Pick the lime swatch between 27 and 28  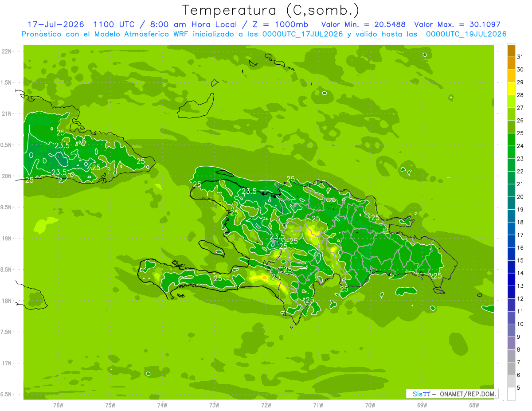(511, 101)
